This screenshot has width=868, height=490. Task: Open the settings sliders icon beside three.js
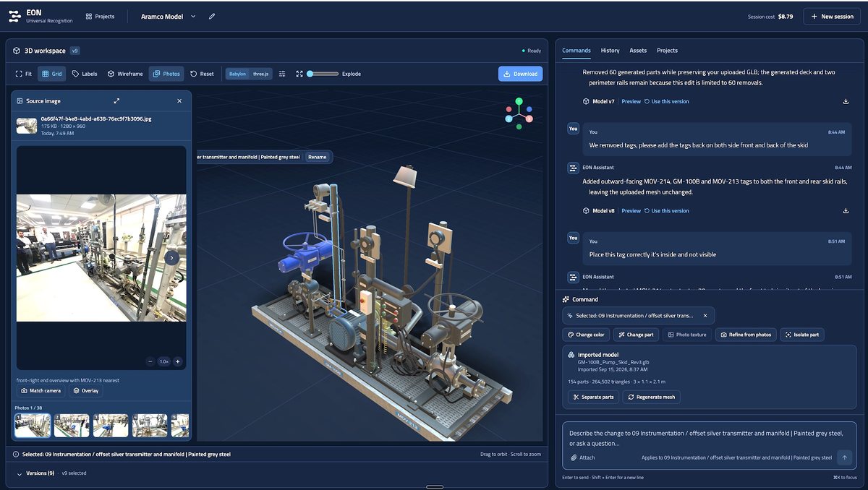[x=282, y=74]
